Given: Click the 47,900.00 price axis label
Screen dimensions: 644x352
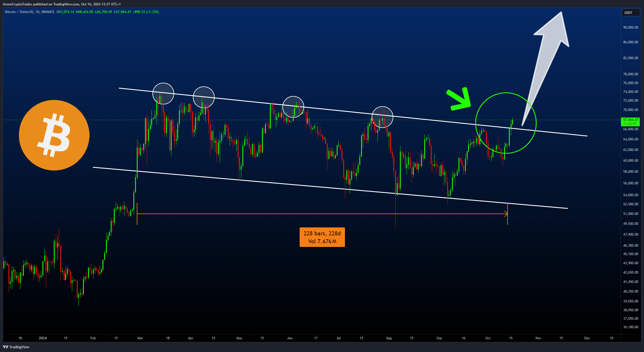Looking at the screenshot, I should click(631, 234).
